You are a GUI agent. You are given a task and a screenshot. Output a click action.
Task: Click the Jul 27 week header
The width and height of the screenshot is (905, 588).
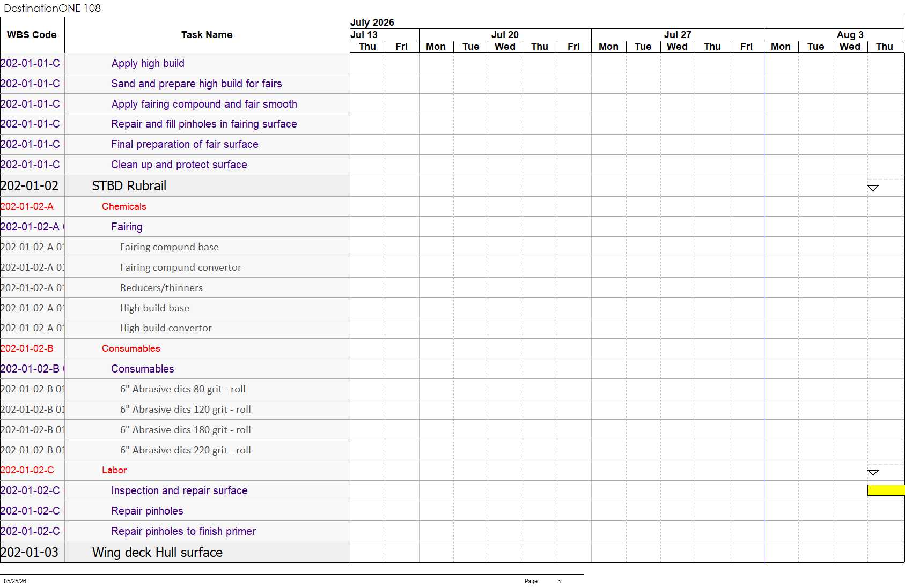[x=678, y=35]
